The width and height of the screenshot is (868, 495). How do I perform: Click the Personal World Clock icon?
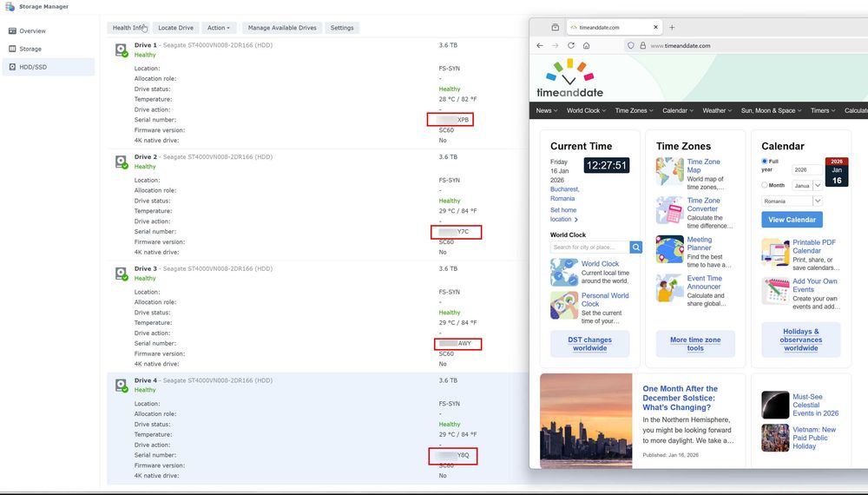click(x=564, y=306)
